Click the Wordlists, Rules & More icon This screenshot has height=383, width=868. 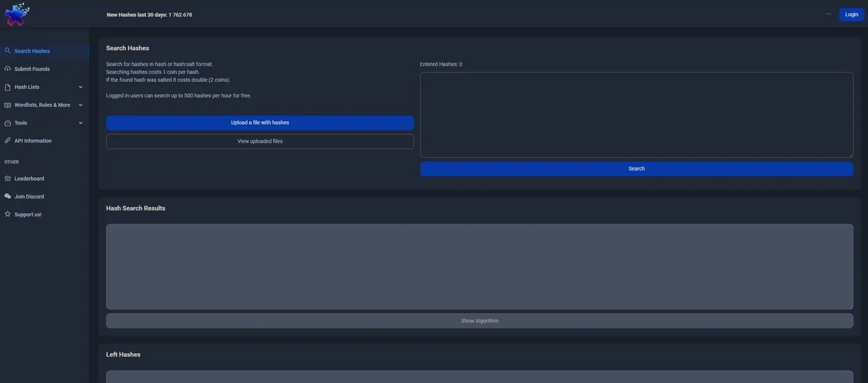coord(7,105)
